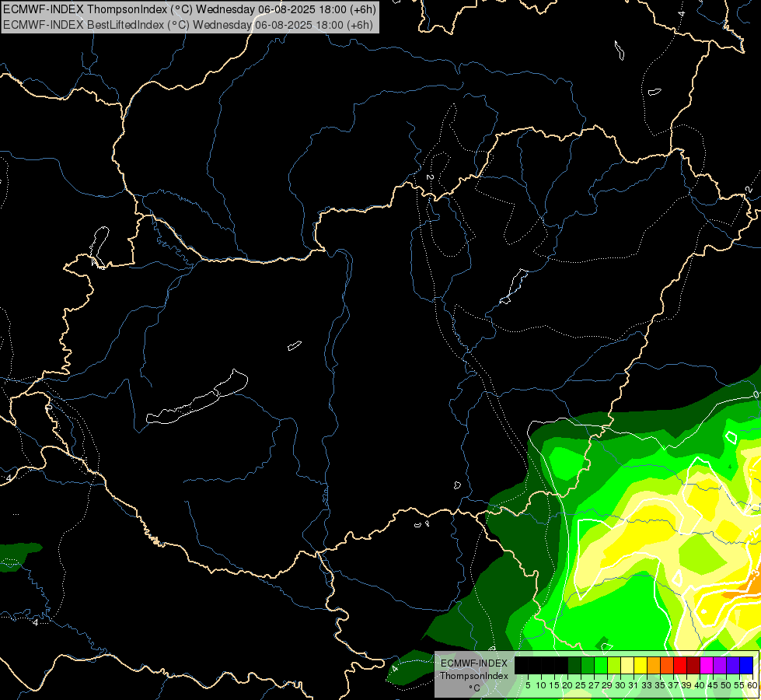Screen dimensions: 761x700
Task: Click legend scale value 5
Action: (528, 685)
